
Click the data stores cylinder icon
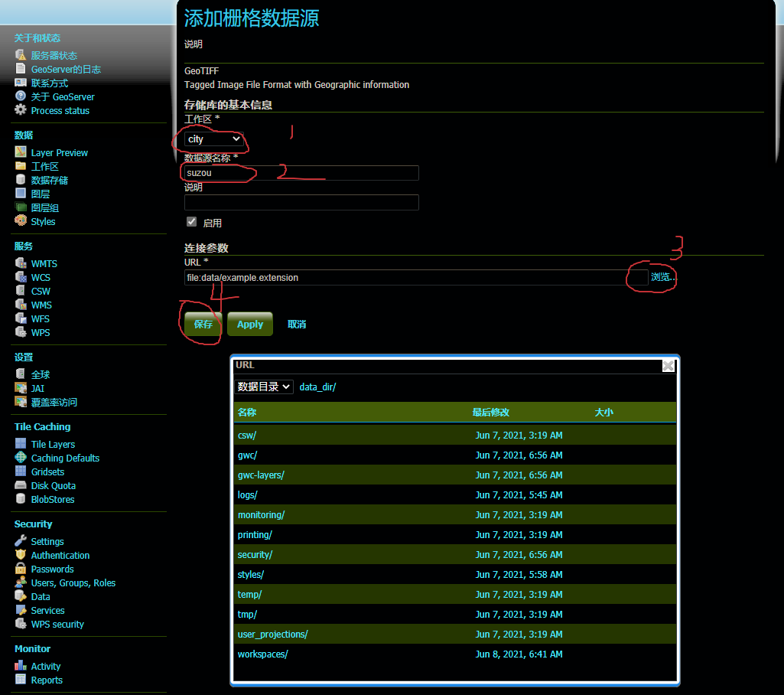21,179
